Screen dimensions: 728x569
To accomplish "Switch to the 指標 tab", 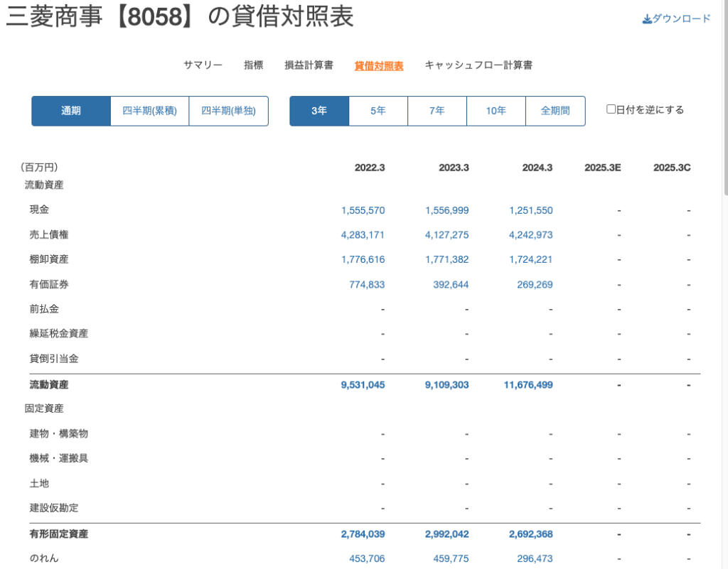I will [254, 65].
